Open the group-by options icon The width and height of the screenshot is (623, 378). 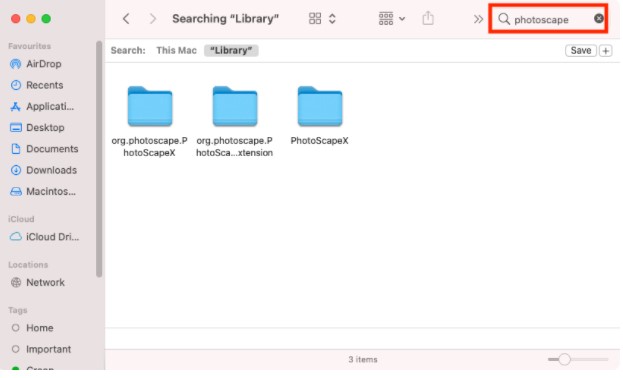click(x=386, y=19)
